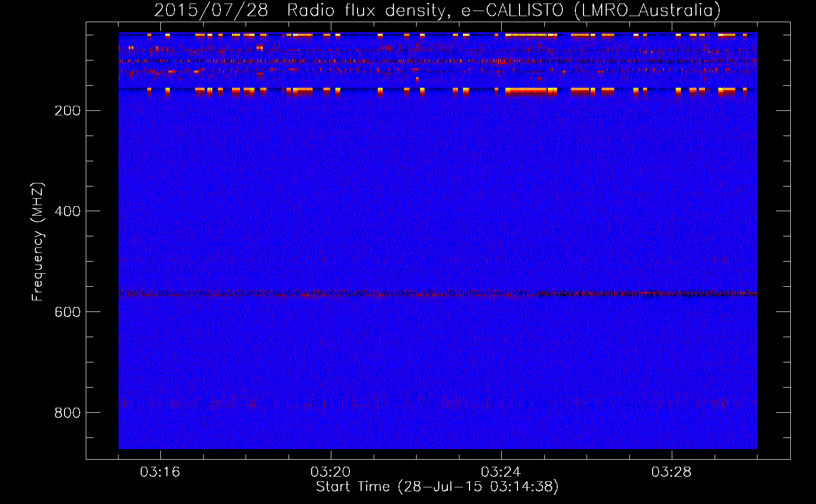Click the 03:28 time tick label
The width and height of the screenshot is (816, 504).
click(x=672, y=472)
